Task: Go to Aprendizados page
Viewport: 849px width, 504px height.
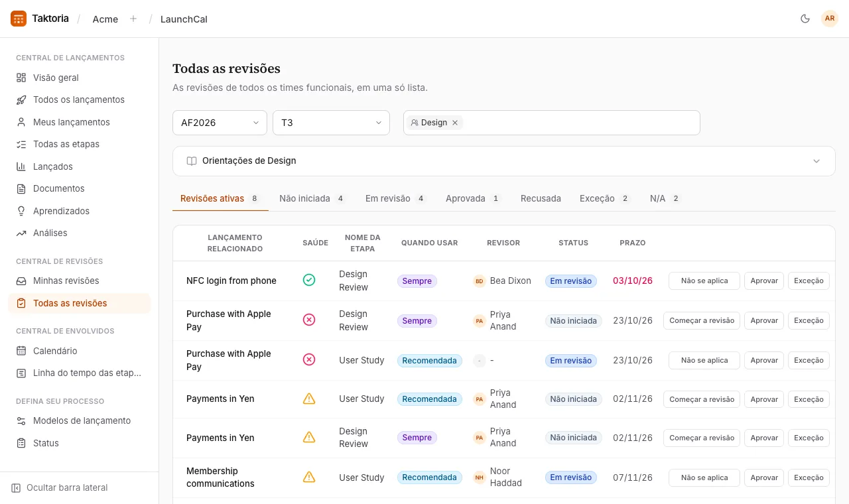Action: pos(80,211)
